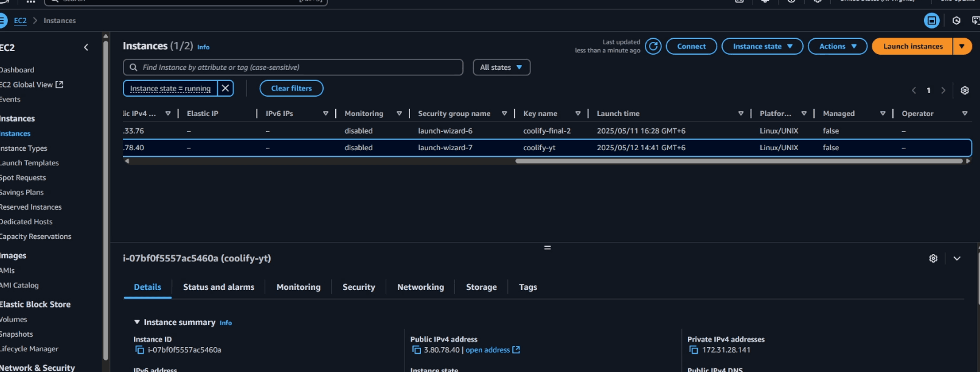Open Info link beside Instance summary
This screenshot has width=980, height=372.
tap(226, 323)
